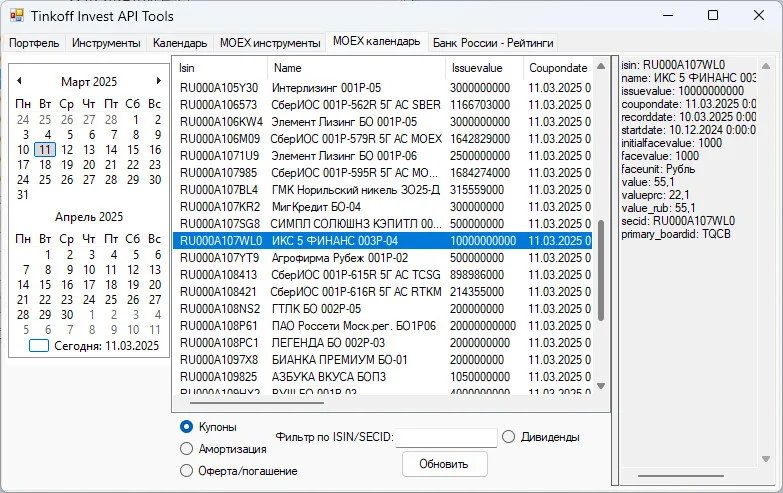Select the MOEX календарь tab
Viewport: 783px width, 493px height.
tap(377, 41)
